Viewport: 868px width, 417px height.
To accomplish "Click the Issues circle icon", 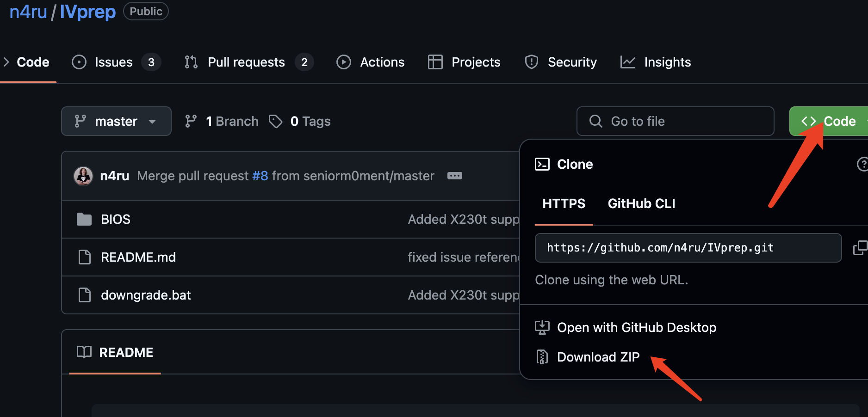I will (x=79, y=62).
